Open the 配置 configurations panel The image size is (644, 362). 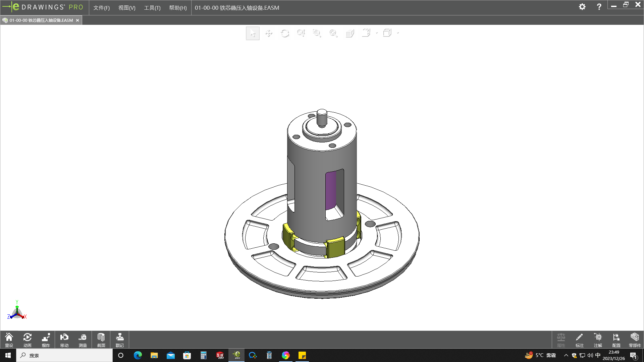[616, 340]
